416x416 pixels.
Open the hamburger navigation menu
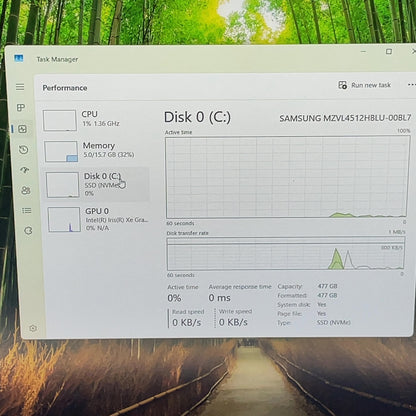pos(20,87)
